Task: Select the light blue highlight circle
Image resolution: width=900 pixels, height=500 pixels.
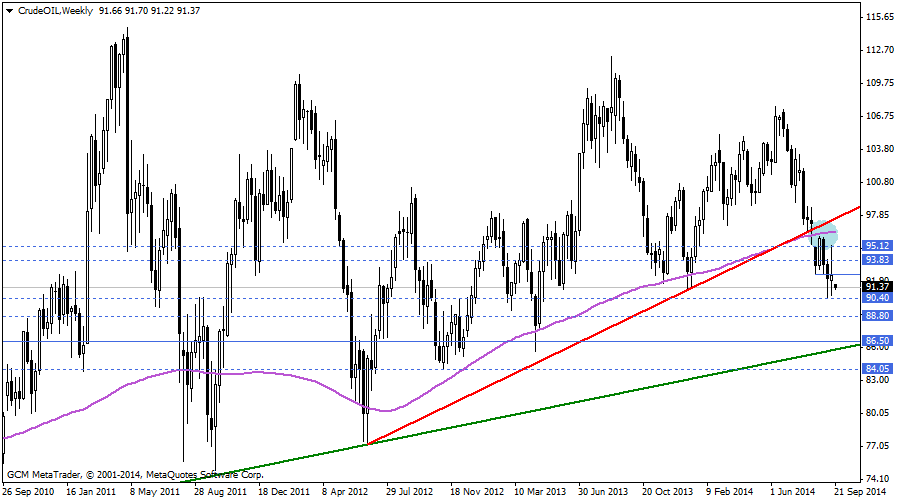Action: tap(822, 234)
